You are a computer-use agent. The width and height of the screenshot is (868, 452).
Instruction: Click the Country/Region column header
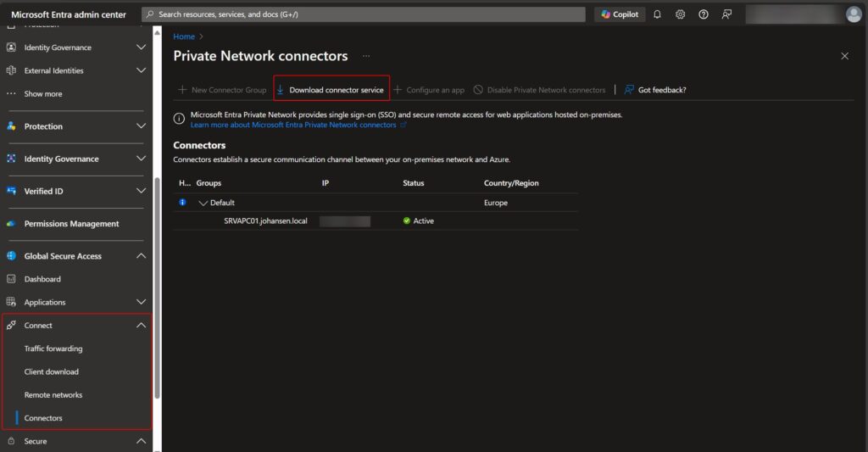click(511, 183)
